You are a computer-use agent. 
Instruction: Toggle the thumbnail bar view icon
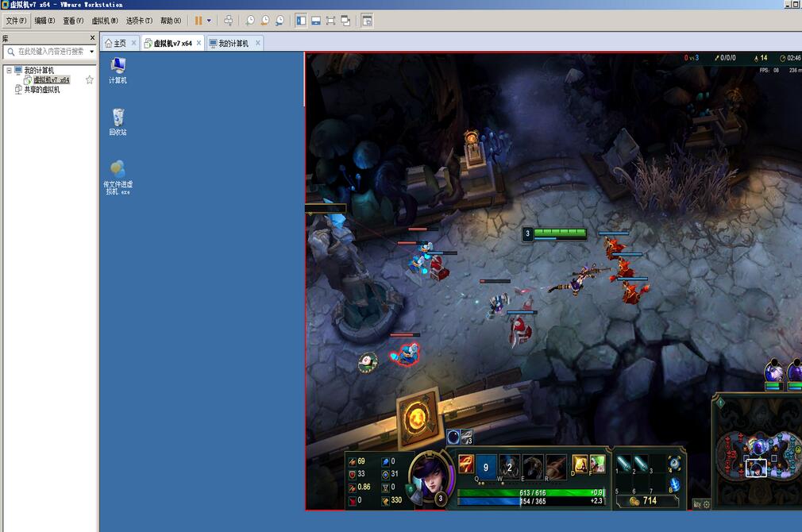pos(315,21)
